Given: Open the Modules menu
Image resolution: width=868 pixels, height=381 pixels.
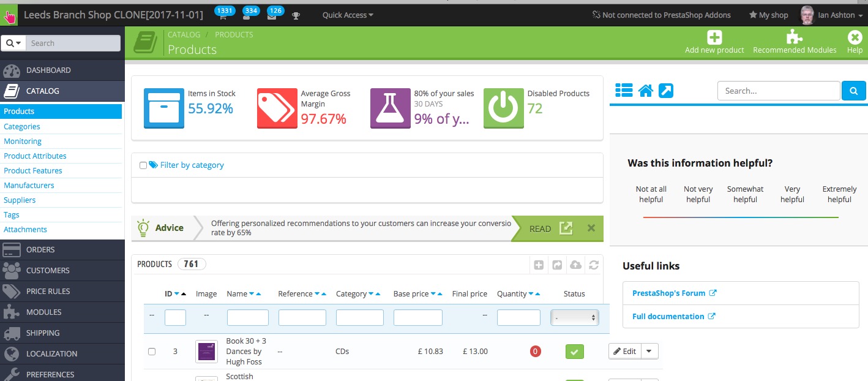Looking at the screenshot, I should 62,312.
